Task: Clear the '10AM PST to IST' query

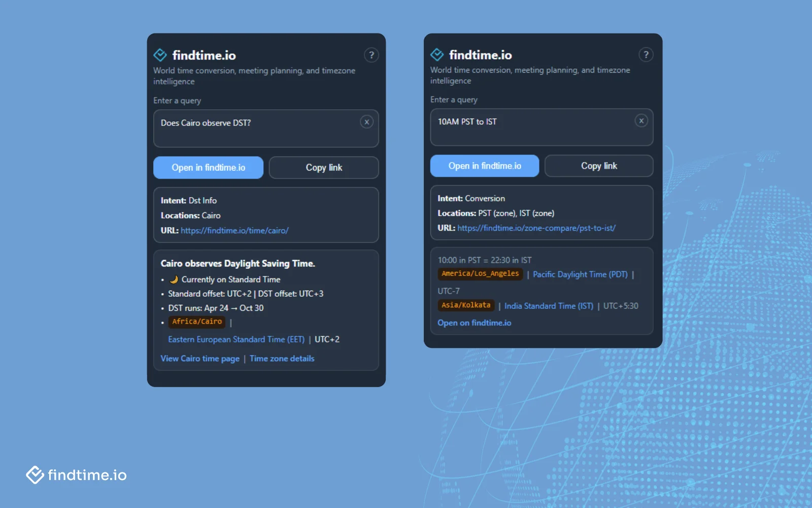Action: [x=641, y=121]
